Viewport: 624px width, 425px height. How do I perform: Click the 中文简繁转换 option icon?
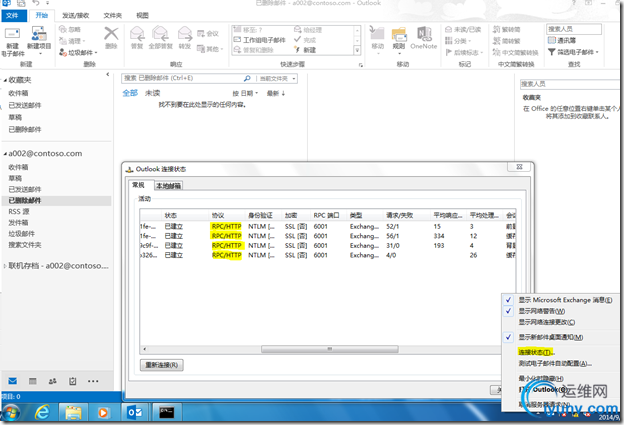(496, 52)
